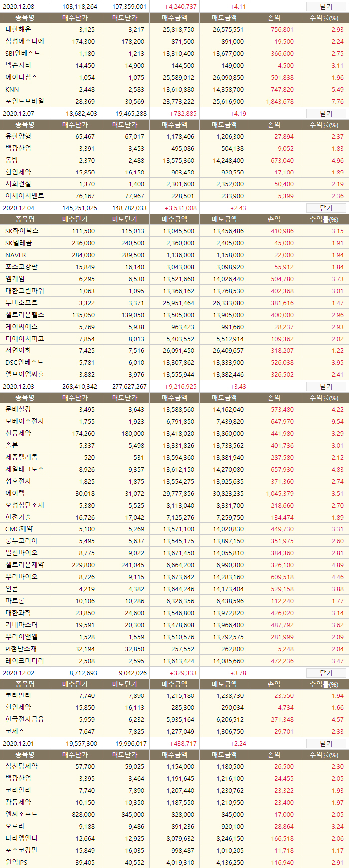Screen dimensions: 349x868
Task: Click stock name PI첨단소재
Action: (21, 649)
